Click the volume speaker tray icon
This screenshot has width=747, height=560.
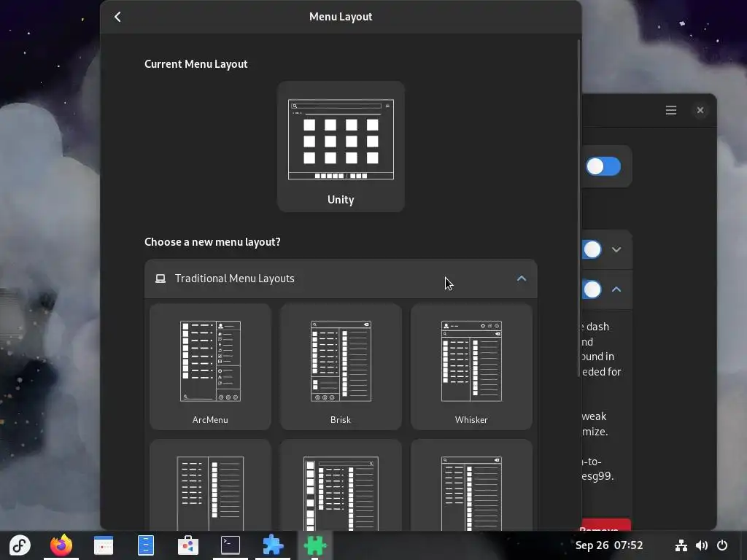coord(702,545)
